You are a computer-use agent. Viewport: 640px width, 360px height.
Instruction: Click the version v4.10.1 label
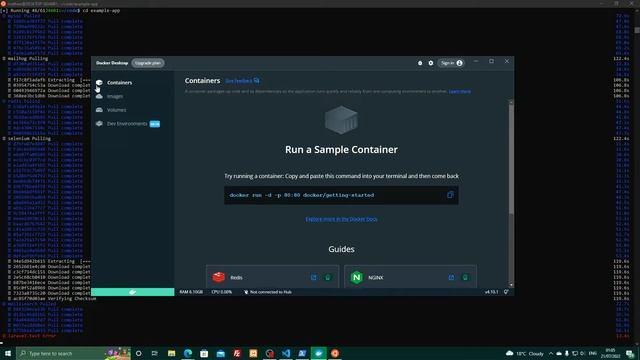(x=491, y=292)
